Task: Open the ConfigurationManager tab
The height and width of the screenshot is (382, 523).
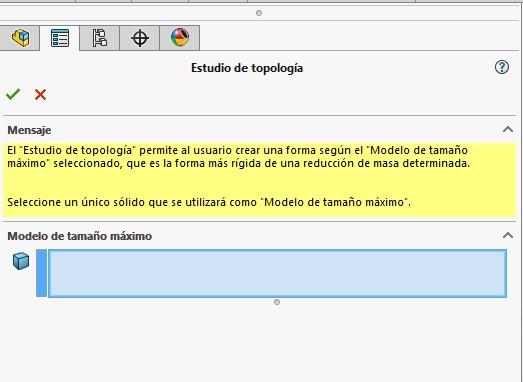Action: pyautogui.click(x=99, y=38)
